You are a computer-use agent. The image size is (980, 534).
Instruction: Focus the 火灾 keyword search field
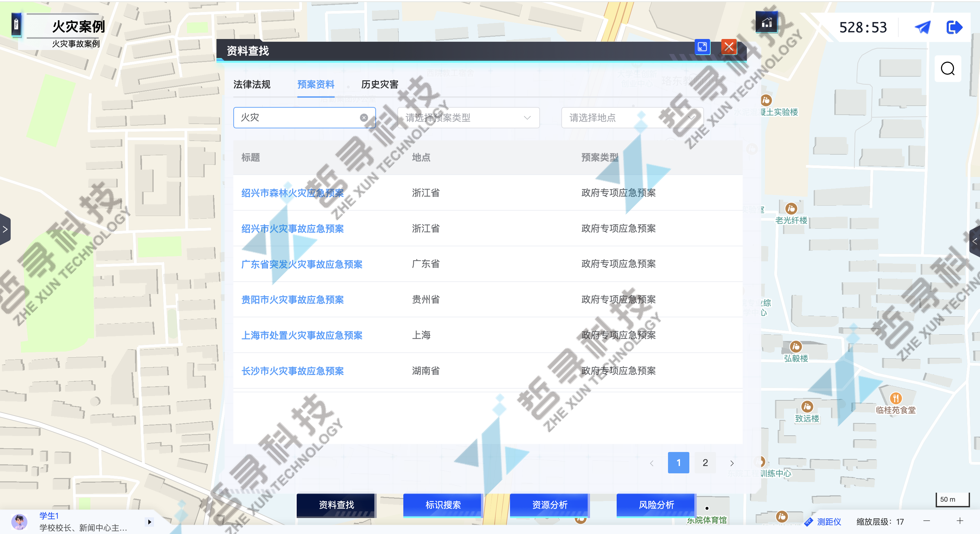tap(304, 118)
